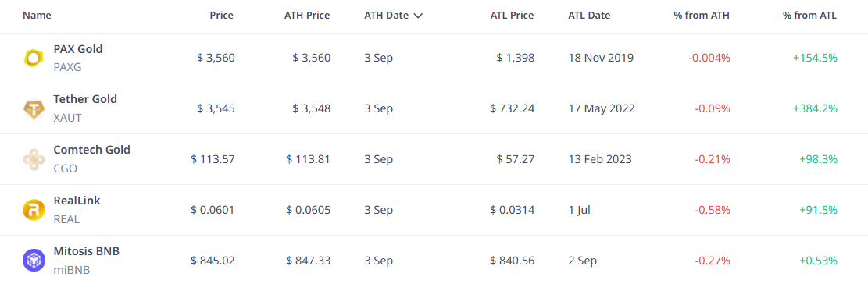Open the RealLink name link

(x=77, y=201)
